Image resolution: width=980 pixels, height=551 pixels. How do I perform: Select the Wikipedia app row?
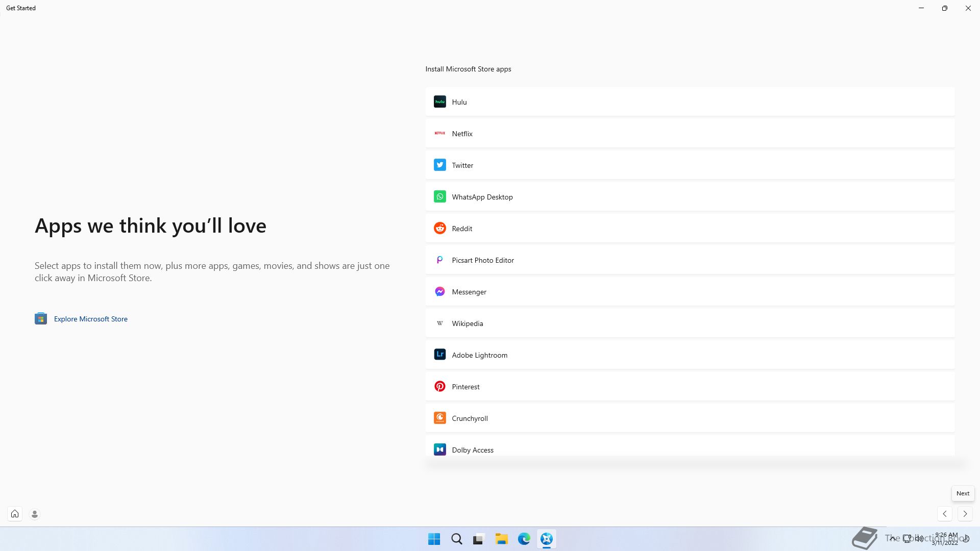coord(690,323)
